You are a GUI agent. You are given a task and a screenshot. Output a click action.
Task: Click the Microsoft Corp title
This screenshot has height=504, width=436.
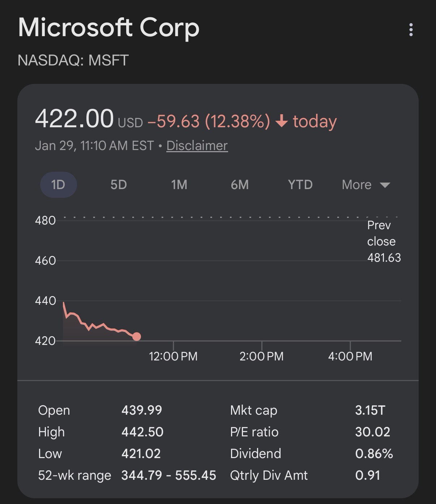pyautogui.click(x=108, y=27)
